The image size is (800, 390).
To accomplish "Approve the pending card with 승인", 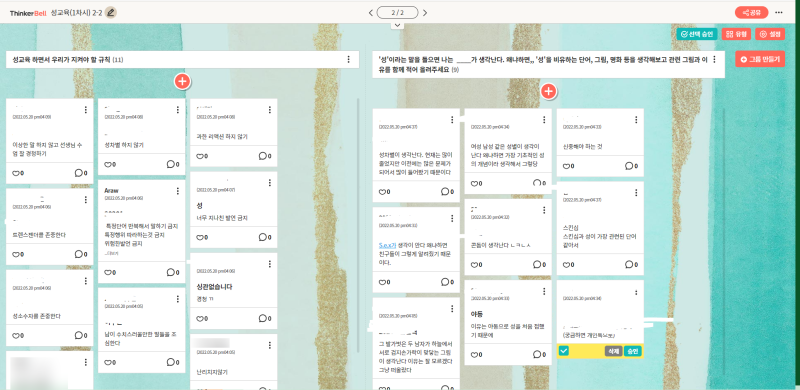I will tap(633, 351).
